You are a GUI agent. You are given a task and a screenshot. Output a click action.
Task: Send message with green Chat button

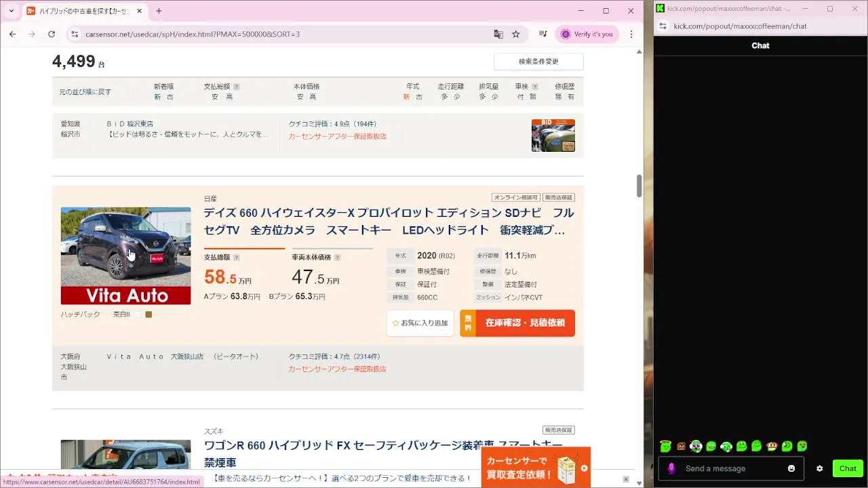click(848, 468)
